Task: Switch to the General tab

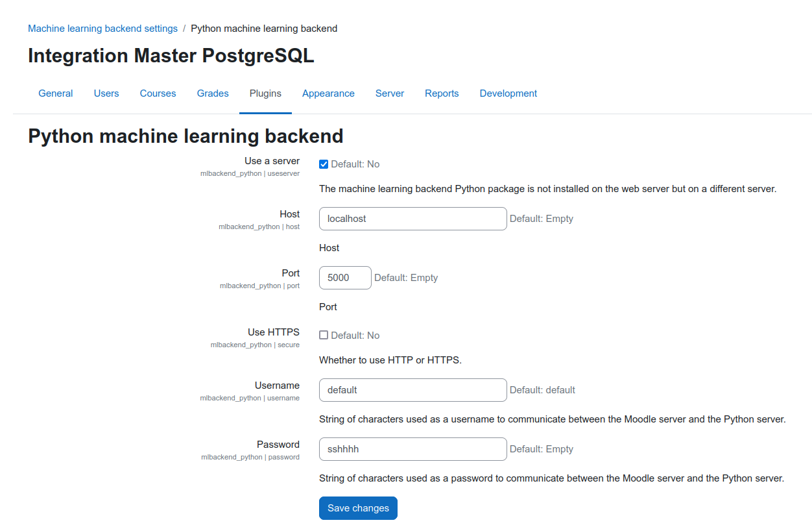Action: click(x=56, y=93)
